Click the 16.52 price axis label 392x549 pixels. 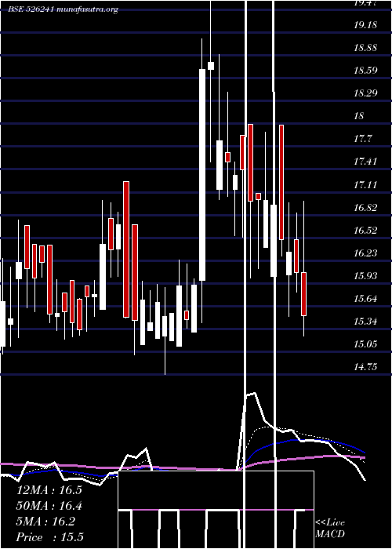click(365, 231)
